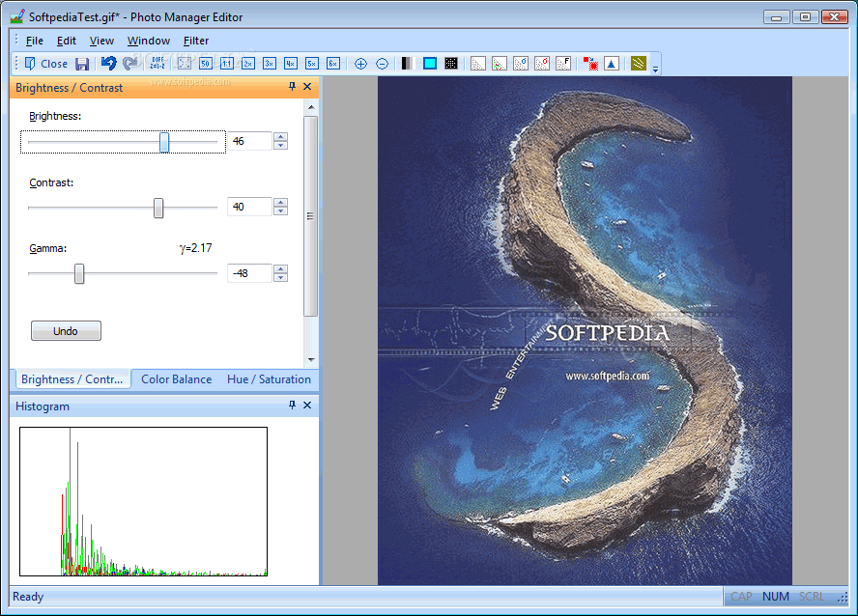Click the cyan square toolbar icon
This screenshot has height=616, width=858.
tap(430, 64)
